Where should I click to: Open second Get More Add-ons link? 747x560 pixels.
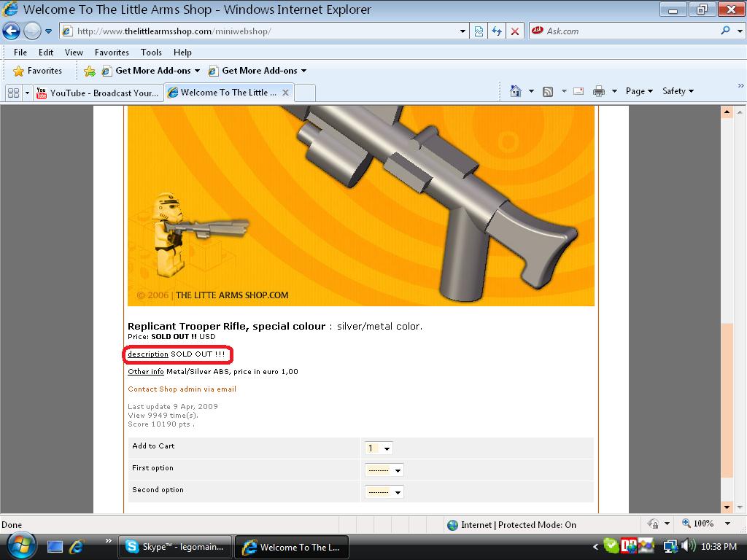[258, 71]
